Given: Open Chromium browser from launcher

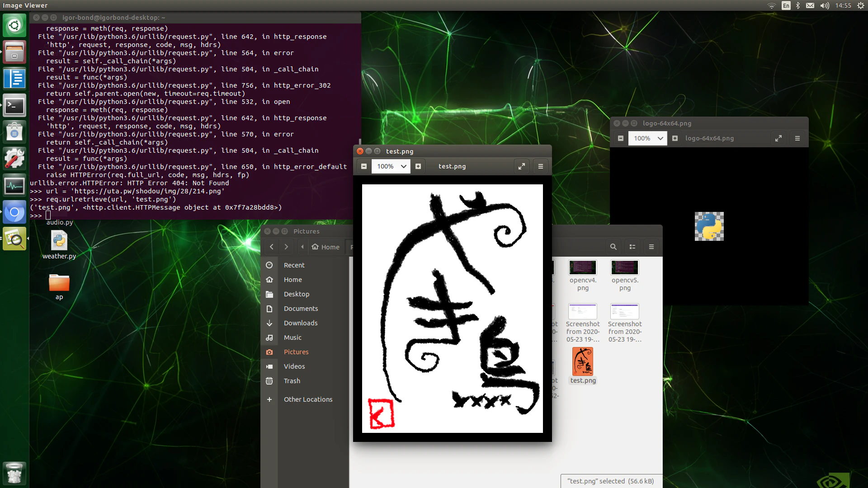Looking at the screenshot, I should click(x=14, y=212).
